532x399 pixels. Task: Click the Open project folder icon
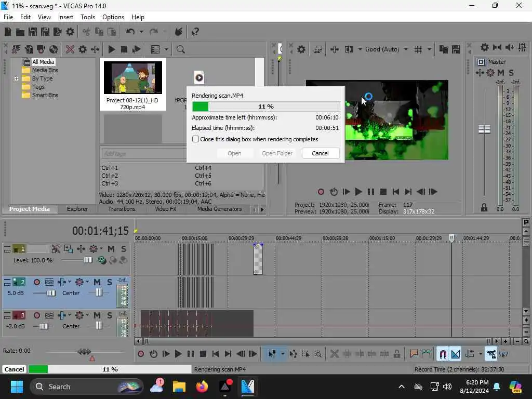point(20,32)
